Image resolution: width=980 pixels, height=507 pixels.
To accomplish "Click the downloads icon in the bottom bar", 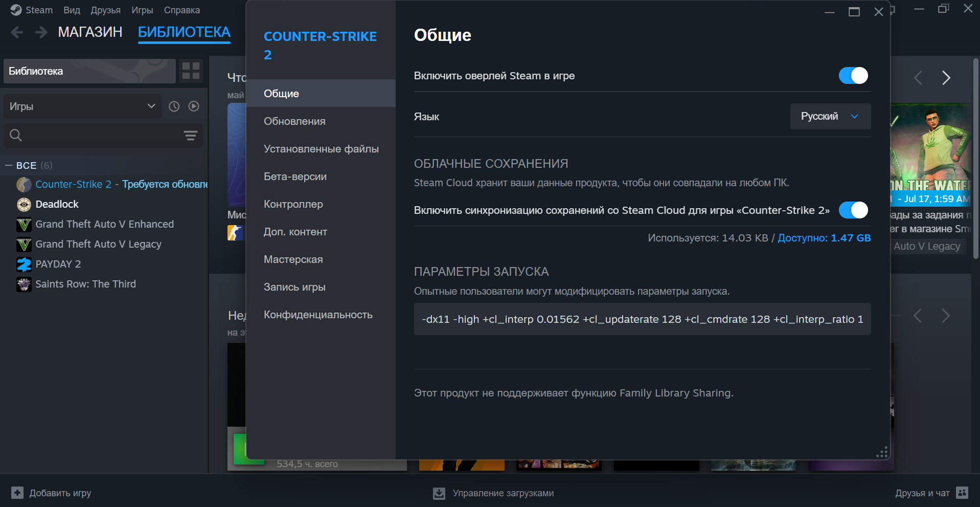I will click(439, 493).
